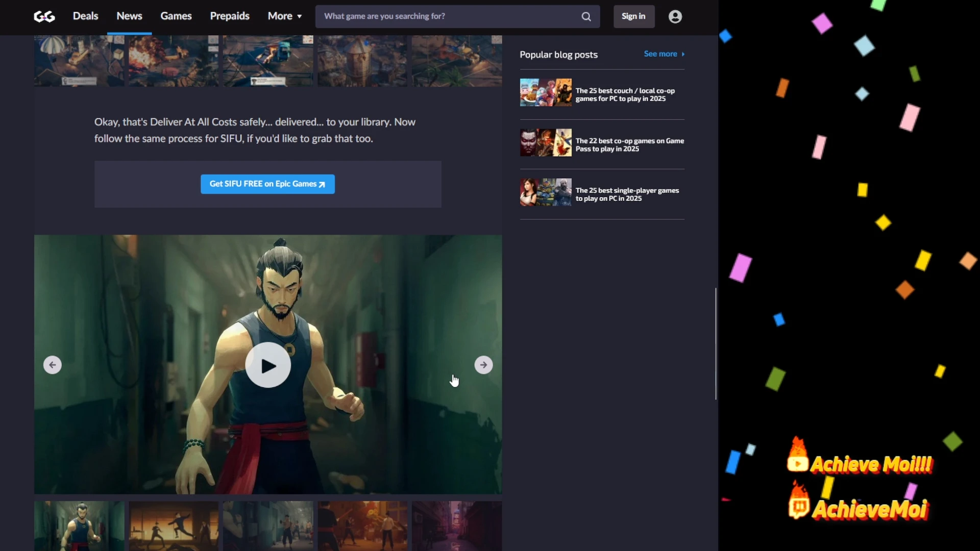Click Get SIFU FREE on Epic Games
Viewport: 980px width, 551px height.
pyautogui.click(x=267, y=184)
